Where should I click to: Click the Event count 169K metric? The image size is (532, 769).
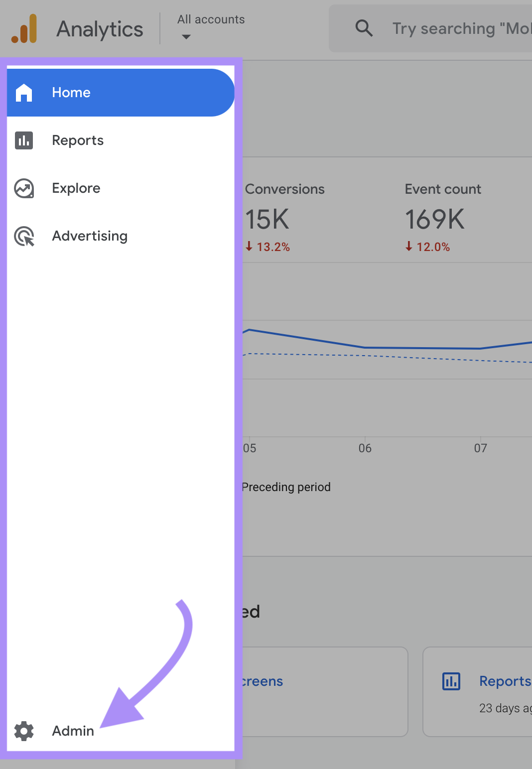[434, 219]
